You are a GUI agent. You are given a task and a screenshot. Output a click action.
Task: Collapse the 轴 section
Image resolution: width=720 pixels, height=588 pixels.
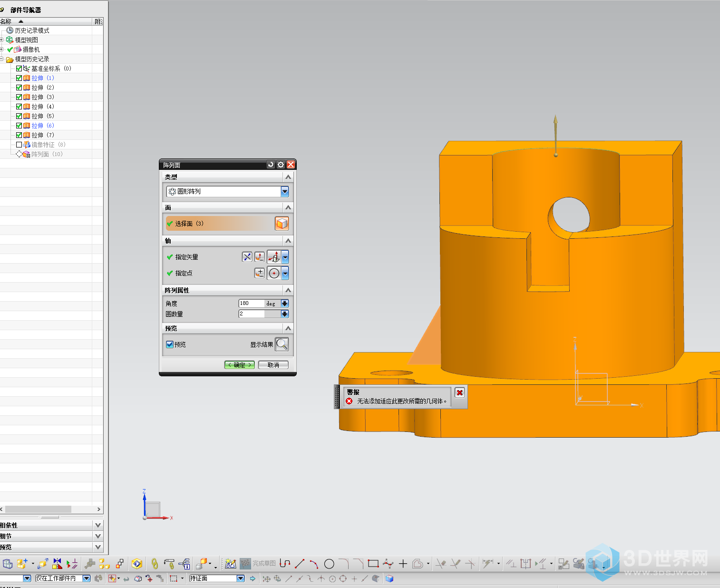point(288,241)
